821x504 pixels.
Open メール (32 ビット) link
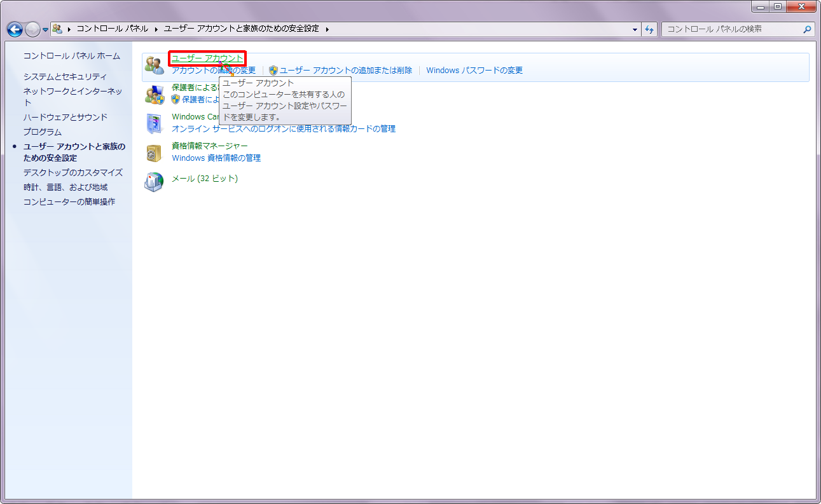[x=205, y=179]
